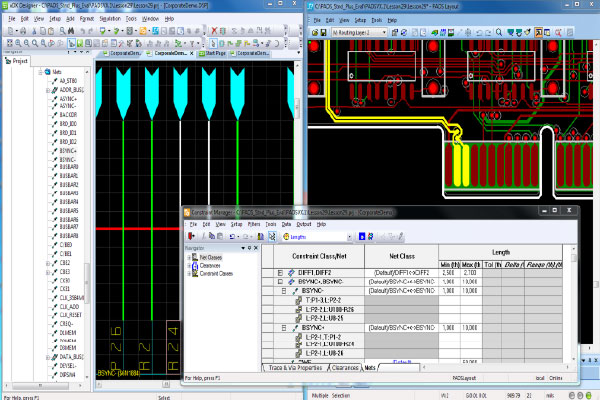Screen dimensions: 600x400
Task: Click Copy icon in Constraint Manager toolbar
Action: (x=212, y=237)
